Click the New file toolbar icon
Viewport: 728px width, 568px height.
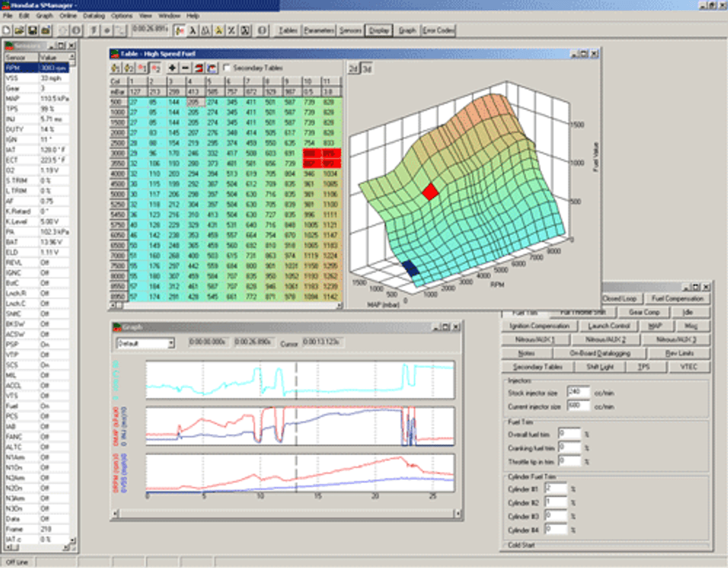pos(6,30)
